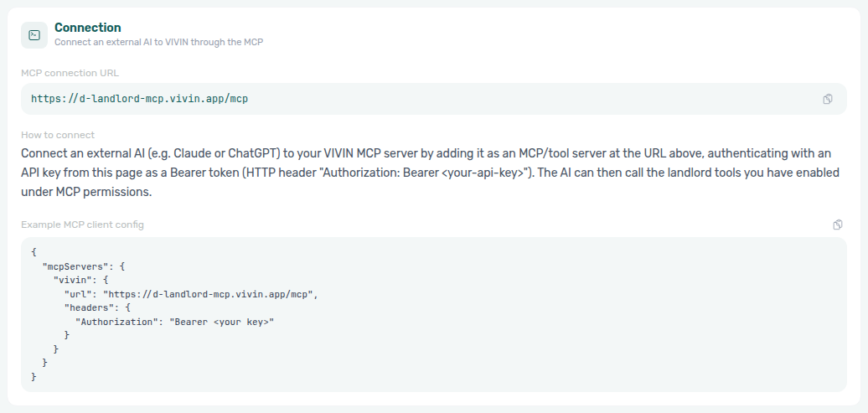The width and height of the screenshot is (868, 413).
Task: Click the "mcpServers" line in config
Action: pyautogui.click(x=84, y=266)
